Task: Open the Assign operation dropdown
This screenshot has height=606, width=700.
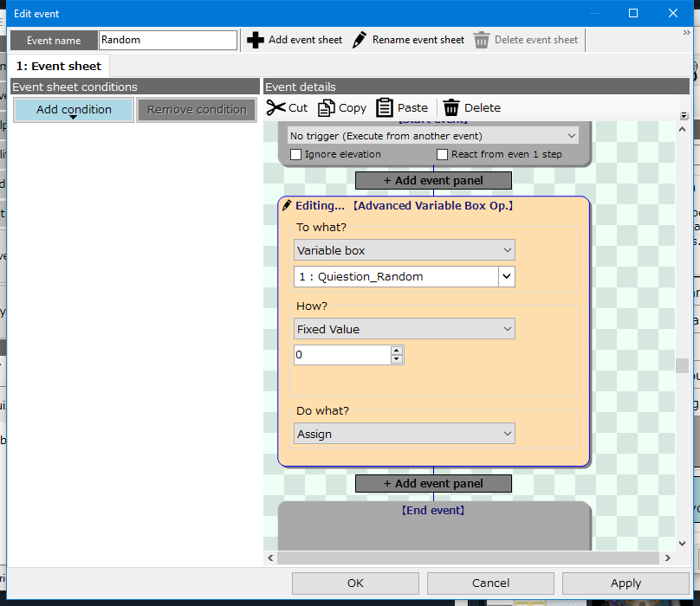Action: click(x=404, y=434)
